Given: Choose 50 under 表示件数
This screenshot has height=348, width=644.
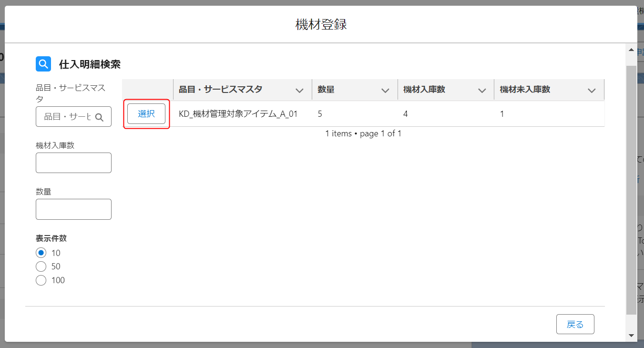Looking at the screenshot, I should point(41,266).
